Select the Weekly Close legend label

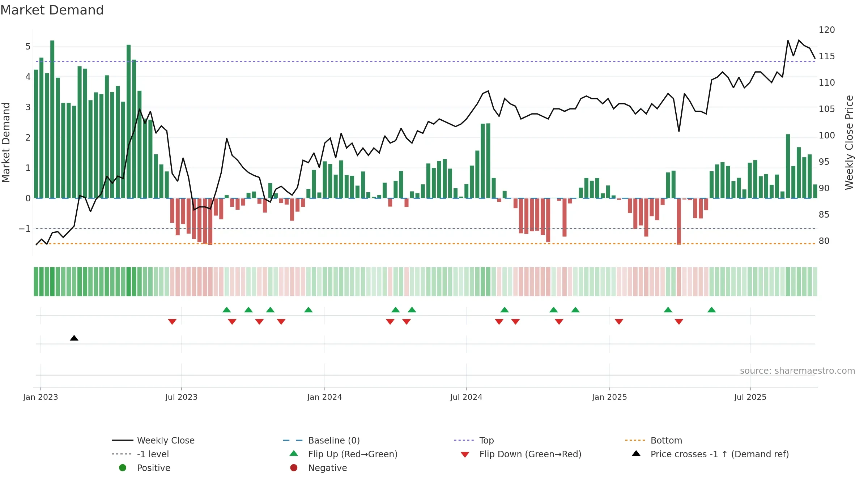coord(166,440)
